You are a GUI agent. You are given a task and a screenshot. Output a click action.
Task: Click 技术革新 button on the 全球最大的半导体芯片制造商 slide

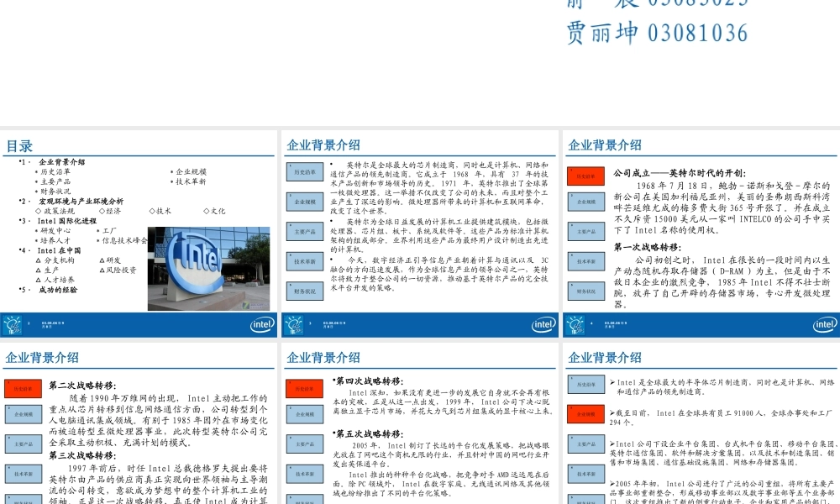click(586, 474)
